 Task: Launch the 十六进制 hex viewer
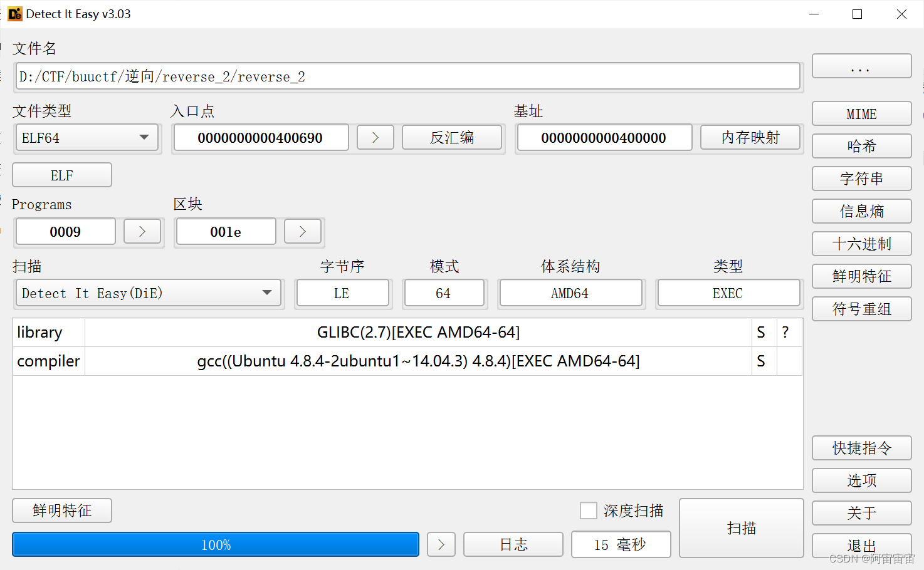861,244
